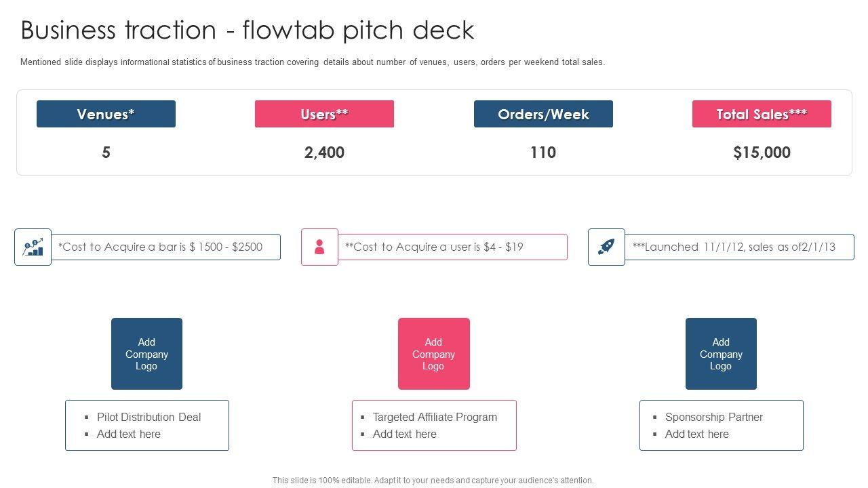Click the rocket launch icon
Screen dimensions: 868x488
606,247
